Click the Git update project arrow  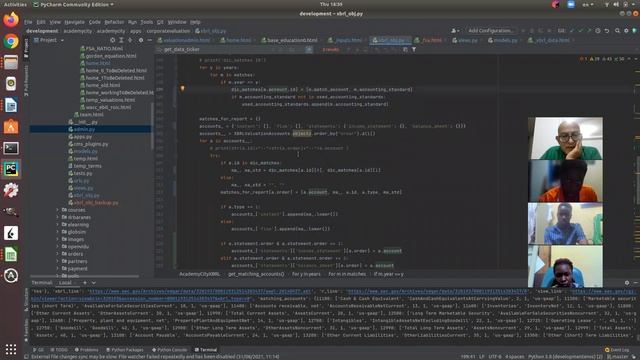(x=572, y=31)
